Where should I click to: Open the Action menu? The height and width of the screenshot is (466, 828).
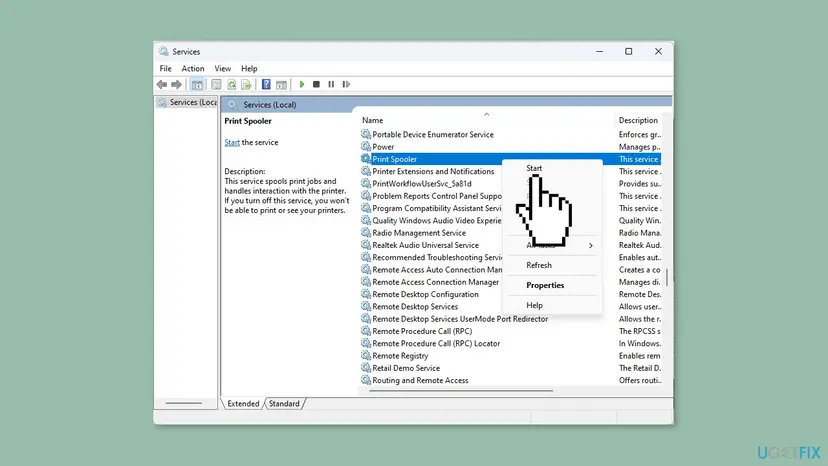click(x=193, y=69)
